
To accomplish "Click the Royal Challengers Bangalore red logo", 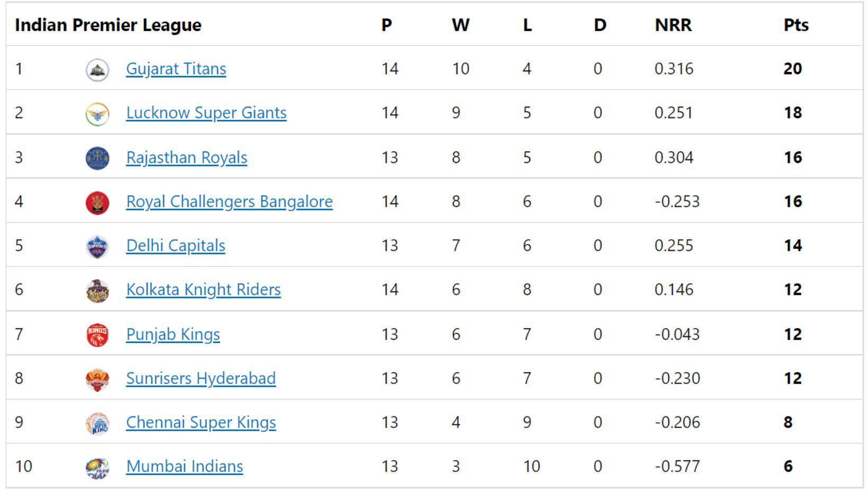I will (97, 203).
